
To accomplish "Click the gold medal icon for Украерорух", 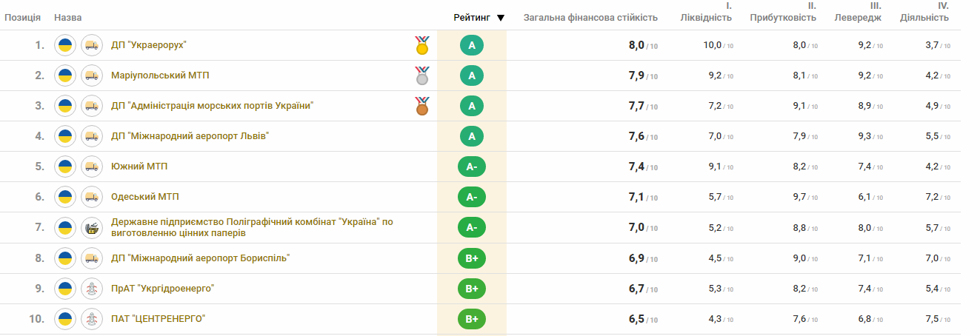I will (x=421, y=46).
